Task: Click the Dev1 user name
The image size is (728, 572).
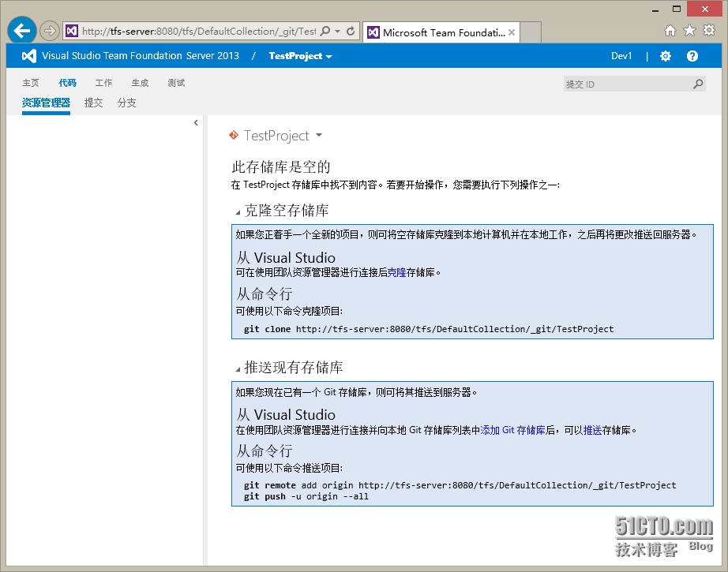Action: click(x=621, y=56)
